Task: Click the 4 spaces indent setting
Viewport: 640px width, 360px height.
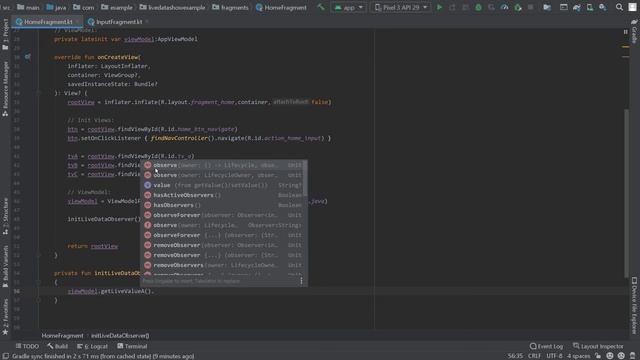Action: tap(578, 356)
